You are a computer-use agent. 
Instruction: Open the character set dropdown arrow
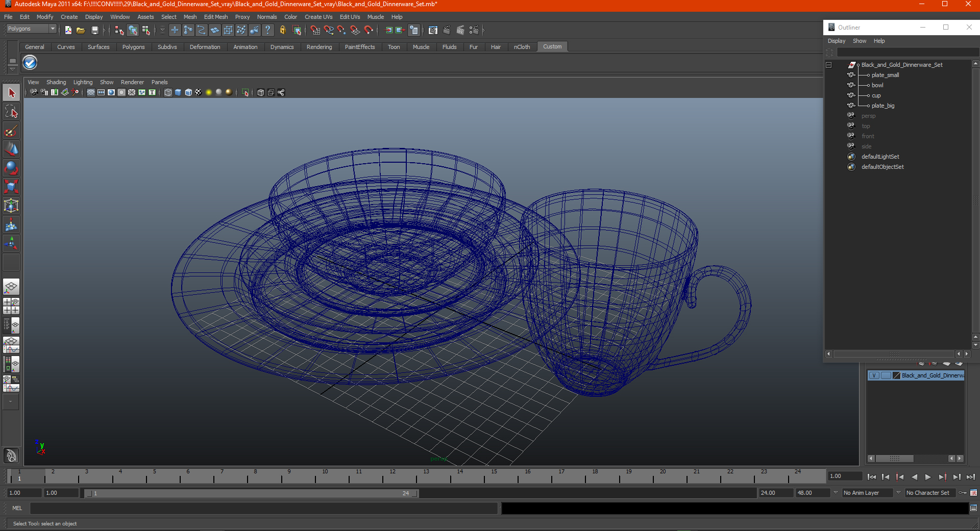pyautogui.click(x=898, y=493)
